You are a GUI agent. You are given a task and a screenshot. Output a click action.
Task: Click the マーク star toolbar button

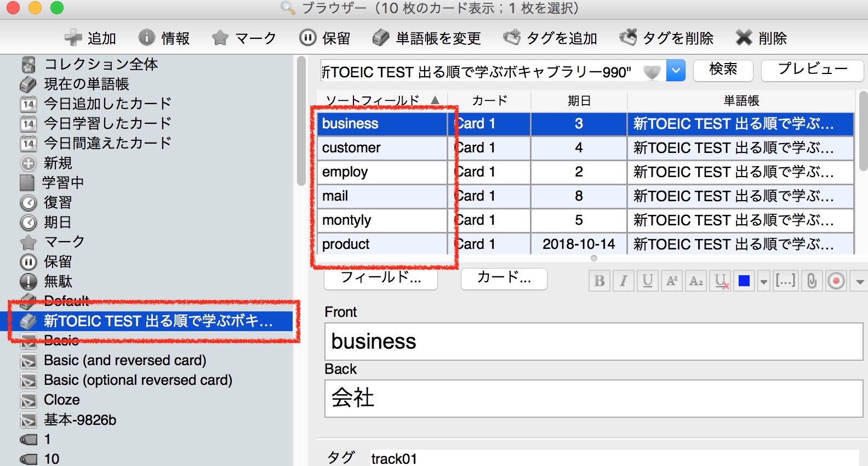[x=244, y=38]
